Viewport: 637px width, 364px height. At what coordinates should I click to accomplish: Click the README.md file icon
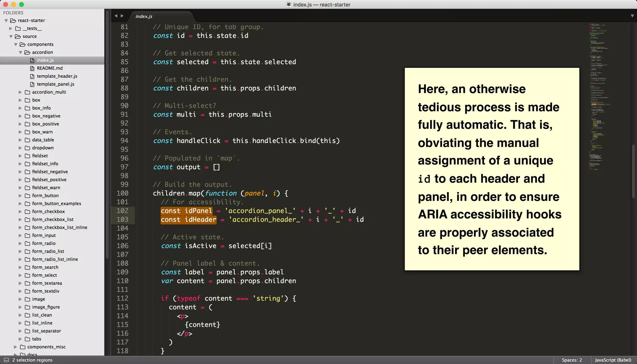click(x=32, y=68)
